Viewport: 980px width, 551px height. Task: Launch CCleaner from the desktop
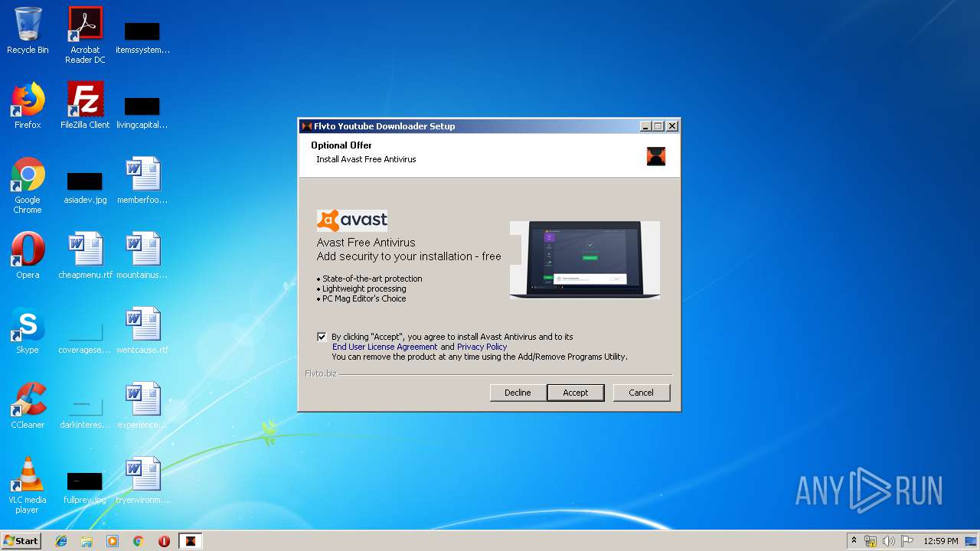point(28,406)
